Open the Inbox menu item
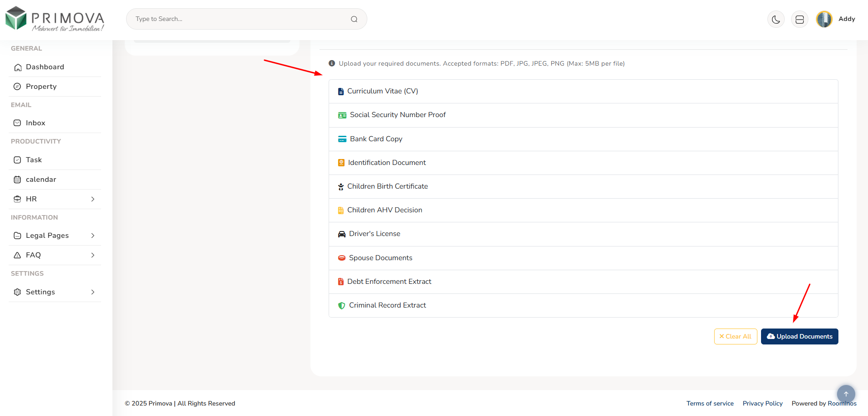 36,123
